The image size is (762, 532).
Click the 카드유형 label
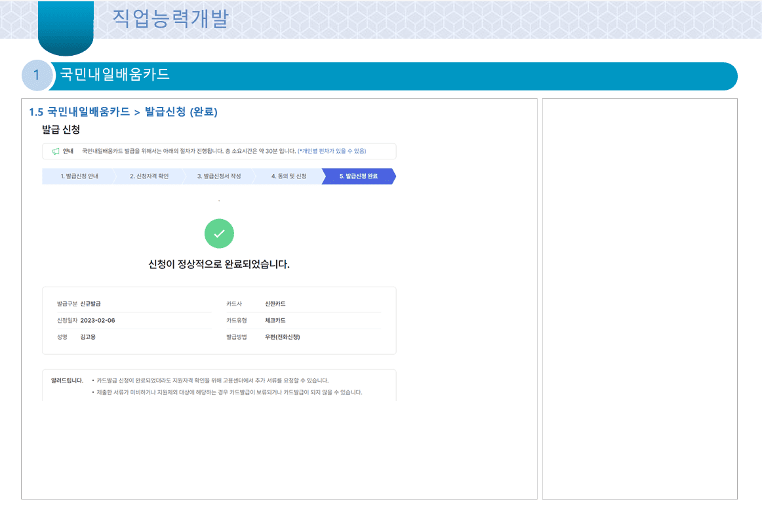pyautogui.click(x=237, y=321)
